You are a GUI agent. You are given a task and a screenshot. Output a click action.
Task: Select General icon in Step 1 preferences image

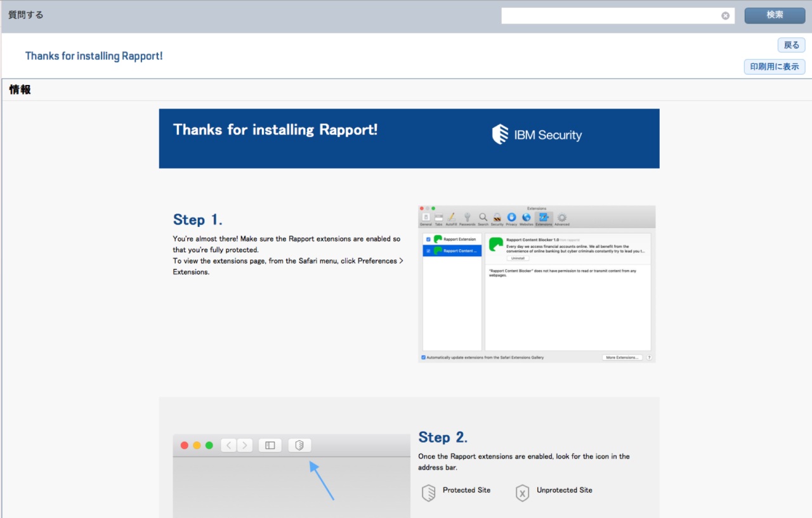(x=426, y=219)
